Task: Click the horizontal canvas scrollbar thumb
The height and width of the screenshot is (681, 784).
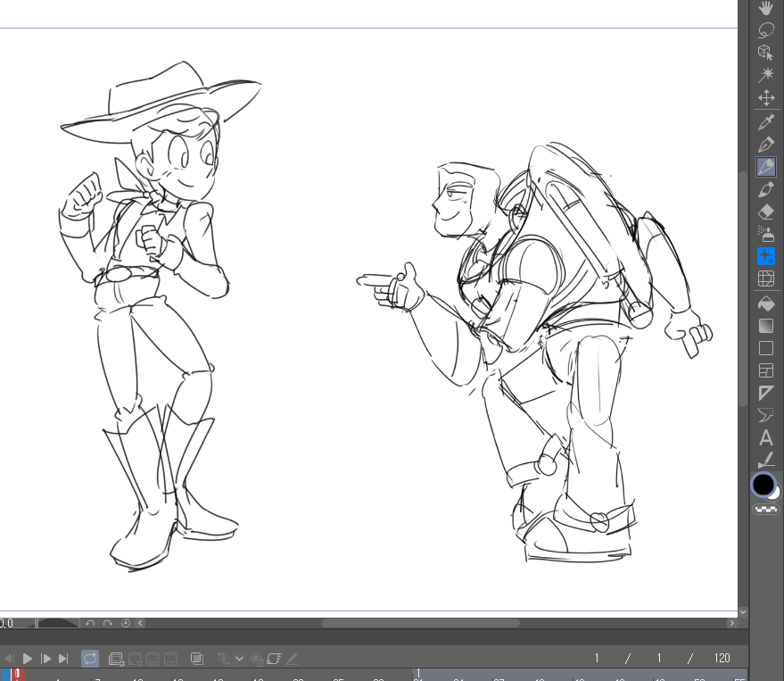Action: [x=420, y=623]
